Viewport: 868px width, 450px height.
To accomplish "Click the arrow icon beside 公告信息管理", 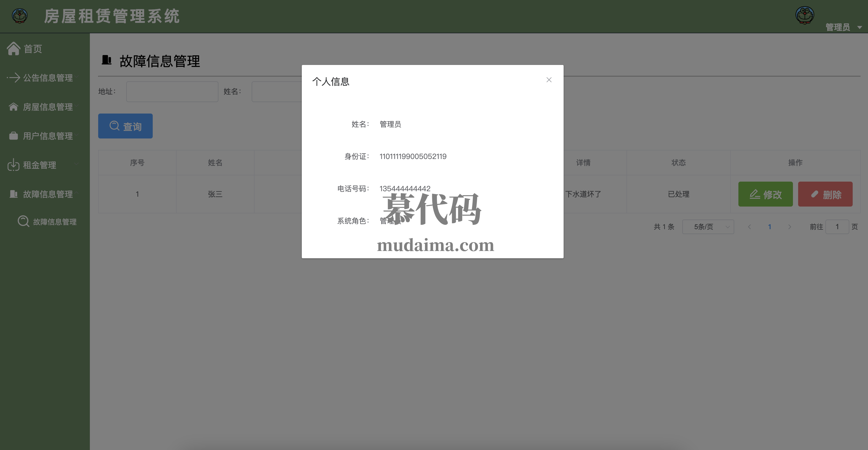I will pos(14,78).
